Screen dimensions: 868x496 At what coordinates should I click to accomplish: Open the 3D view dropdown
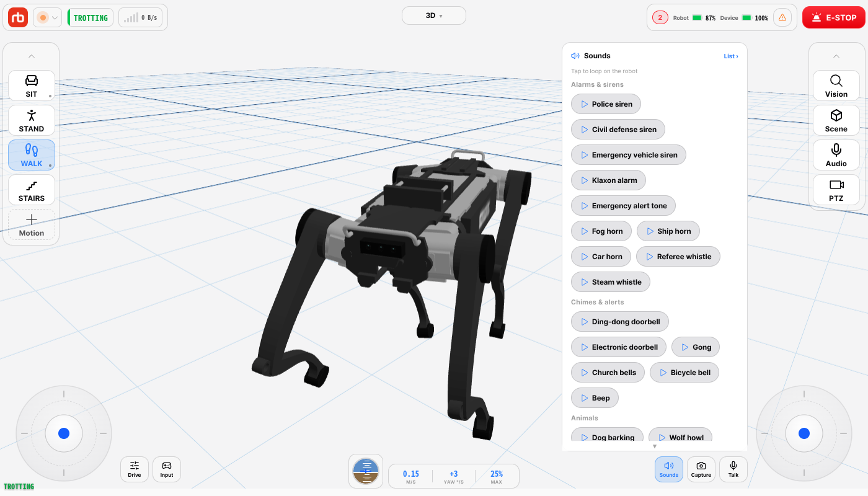coord(434,15)
